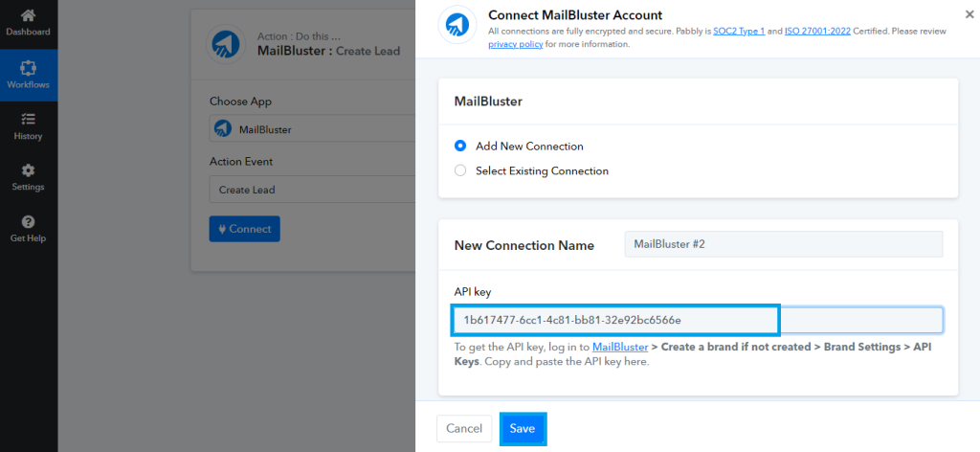Open the MailBluster link in API help text

point(620,347)
